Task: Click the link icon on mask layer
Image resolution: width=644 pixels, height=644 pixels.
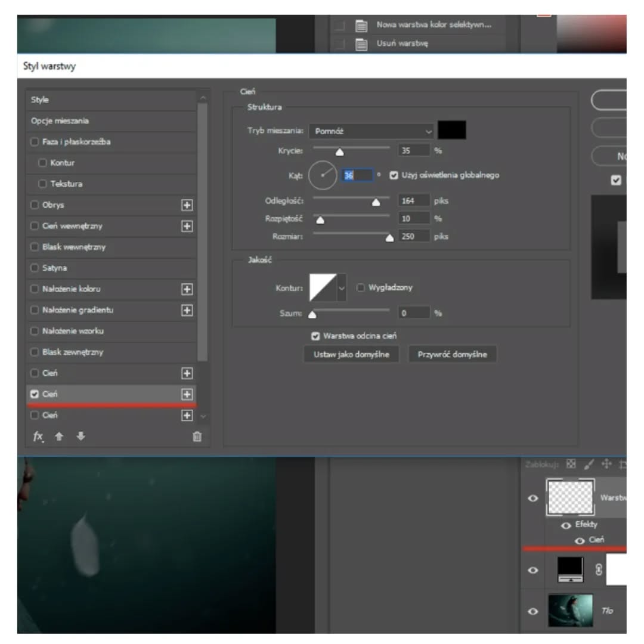Action: pyautogui.click(x=599, y=570)
